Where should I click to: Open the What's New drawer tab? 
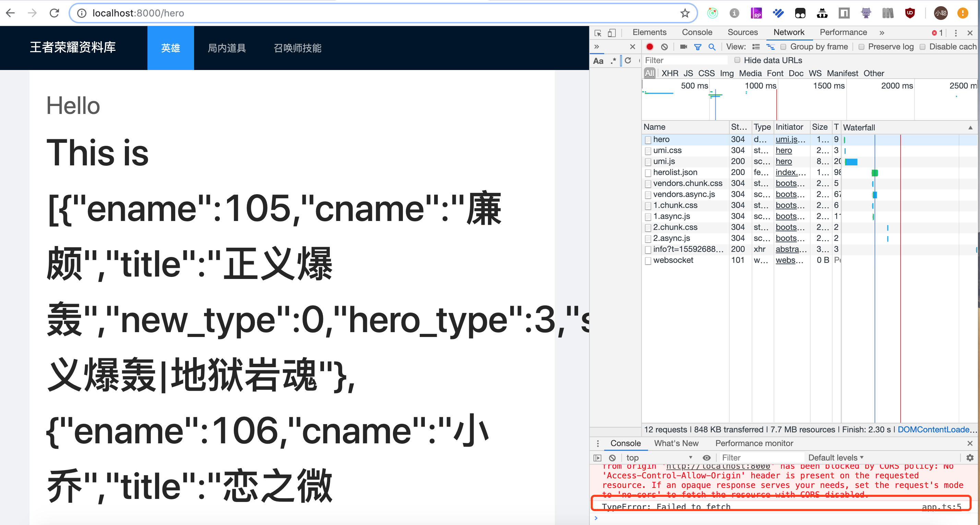pos(676,443)
